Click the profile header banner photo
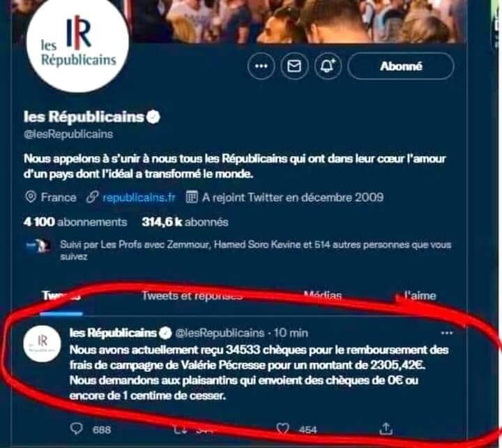This screenshot has height=448, width=502. [x=298, y=21]
